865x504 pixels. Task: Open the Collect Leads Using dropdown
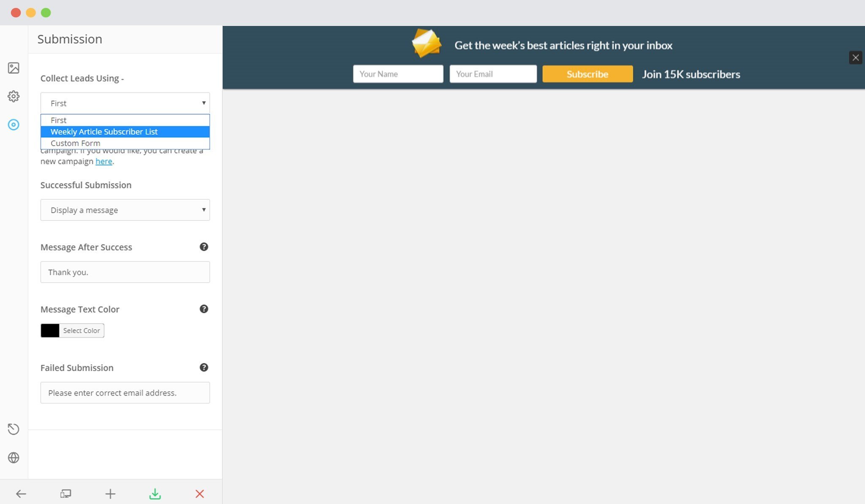point(125,103)
